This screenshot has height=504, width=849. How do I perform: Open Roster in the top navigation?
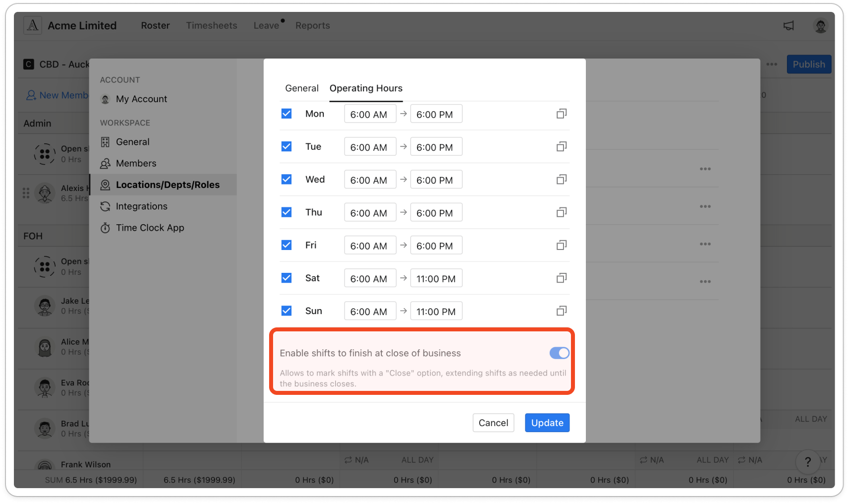pos(155,25)
